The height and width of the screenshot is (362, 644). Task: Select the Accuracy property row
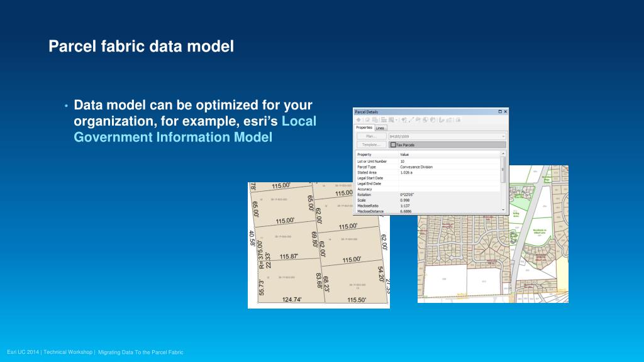[x=428, y=189]
